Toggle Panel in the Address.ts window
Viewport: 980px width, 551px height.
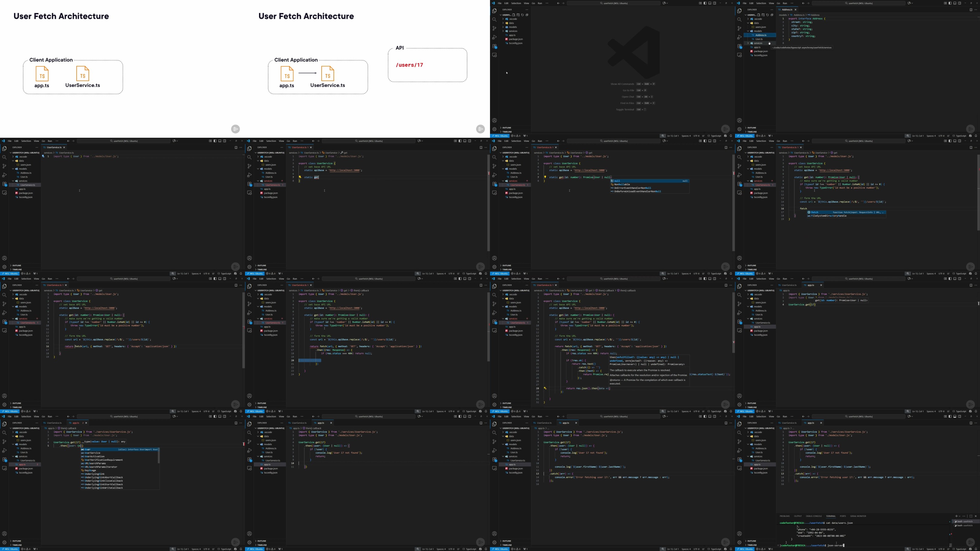tap(955, 3)
